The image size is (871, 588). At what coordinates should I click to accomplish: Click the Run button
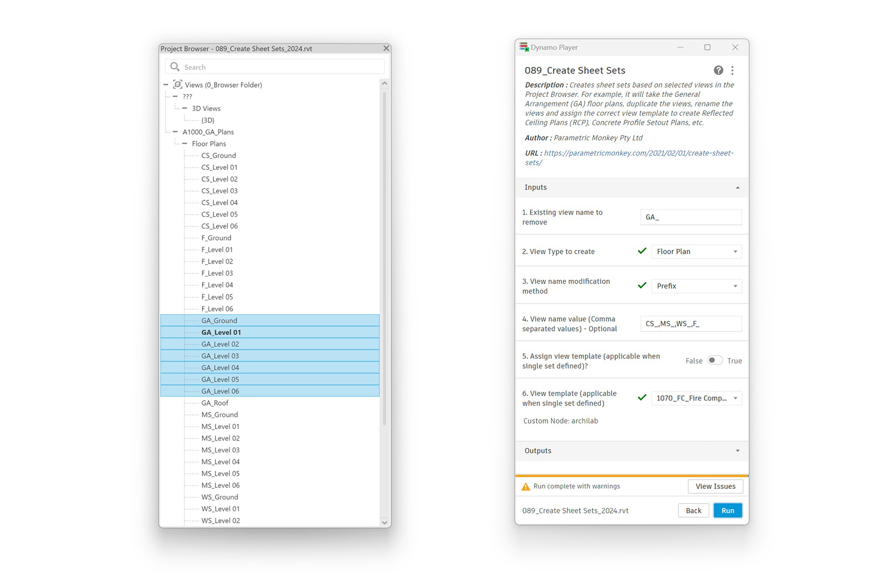(x=727, y=511)
